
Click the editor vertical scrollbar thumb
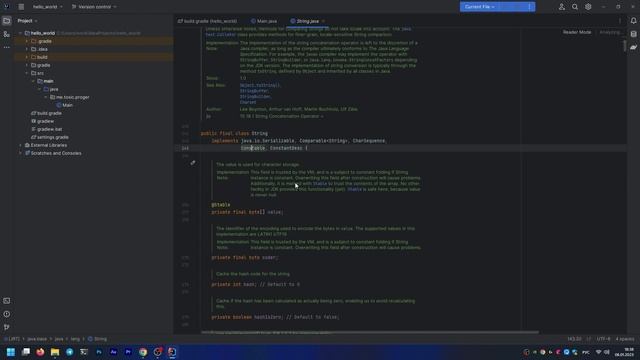(x=624, y=46)
